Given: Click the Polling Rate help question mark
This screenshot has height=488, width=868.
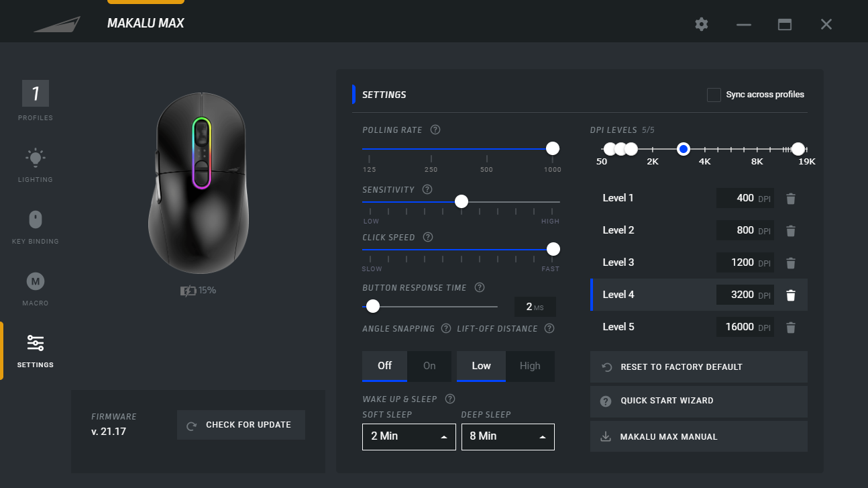Looking at the screenshot, I should click(435, 130).
